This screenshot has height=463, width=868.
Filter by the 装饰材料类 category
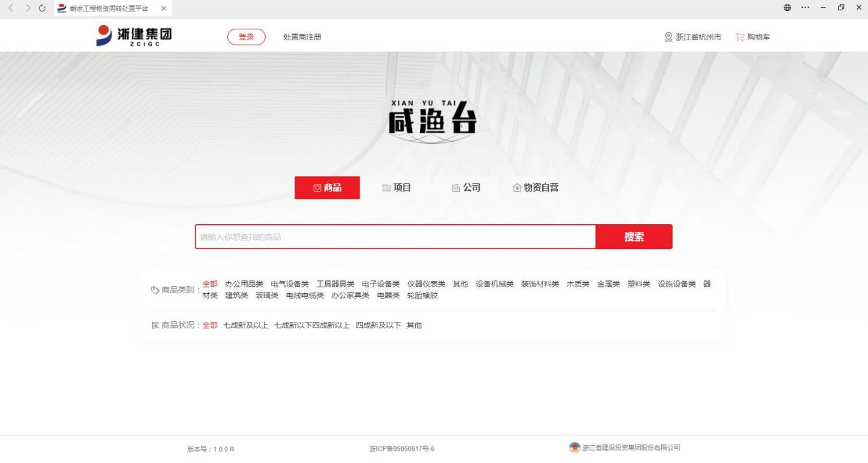pos(540,284)
